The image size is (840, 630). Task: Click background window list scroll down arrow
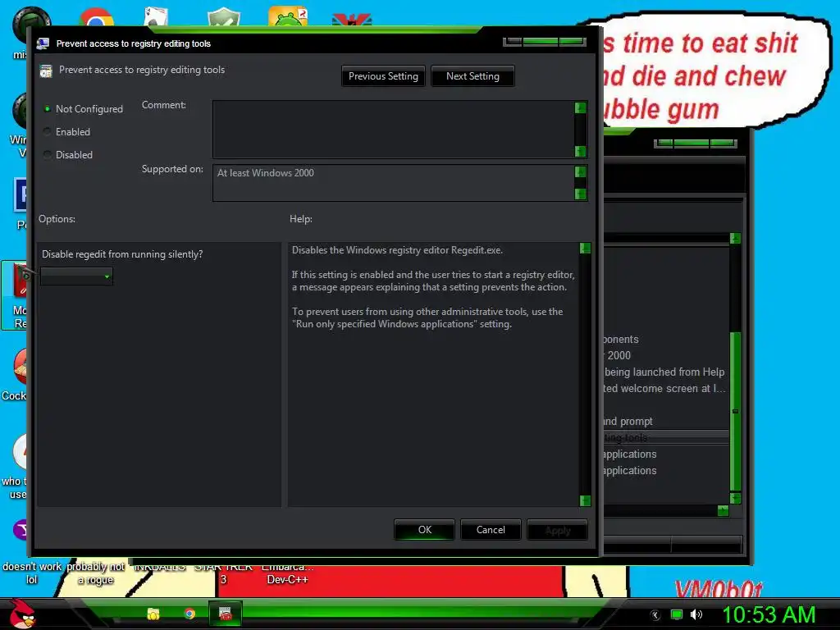[736, 498]
